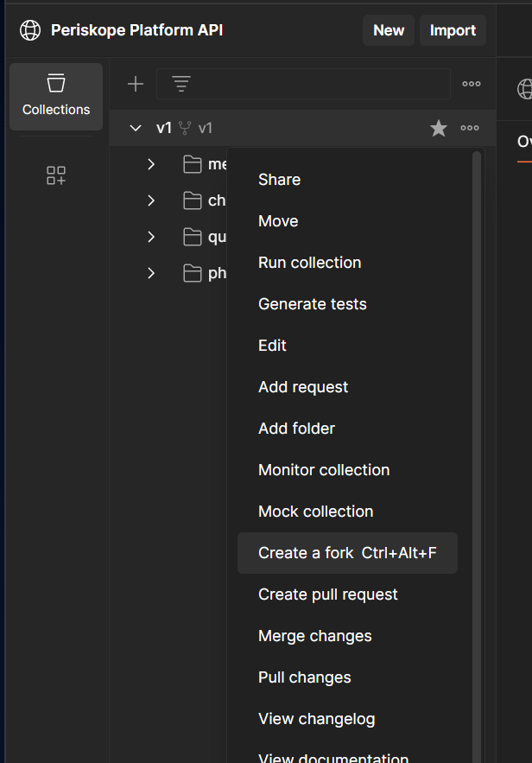This screenshot has width=532, height=763.
Task: Click the filter icon in the search field
Action: click(181, 84)
